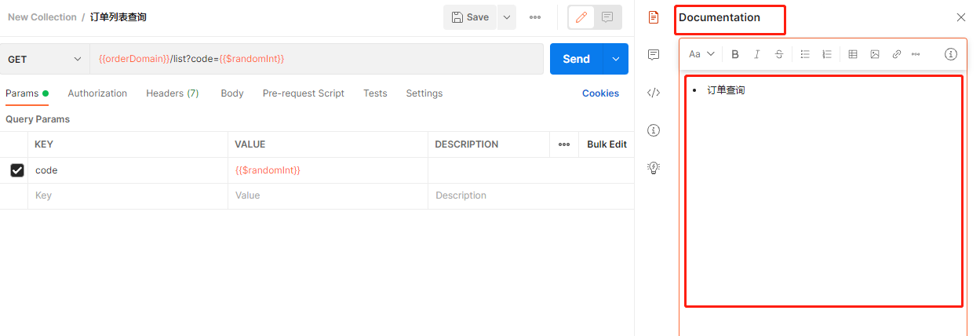Insert a hyperlink in documentation editor
The width and height of the screenshot is (980, 336).
click(x=896, y=54)
